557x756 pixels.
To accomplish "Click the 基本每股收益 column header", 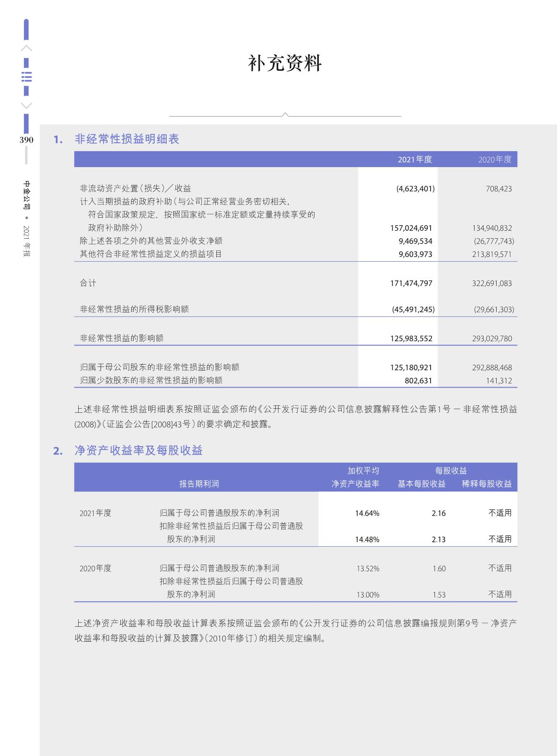I will click(421, 484).
